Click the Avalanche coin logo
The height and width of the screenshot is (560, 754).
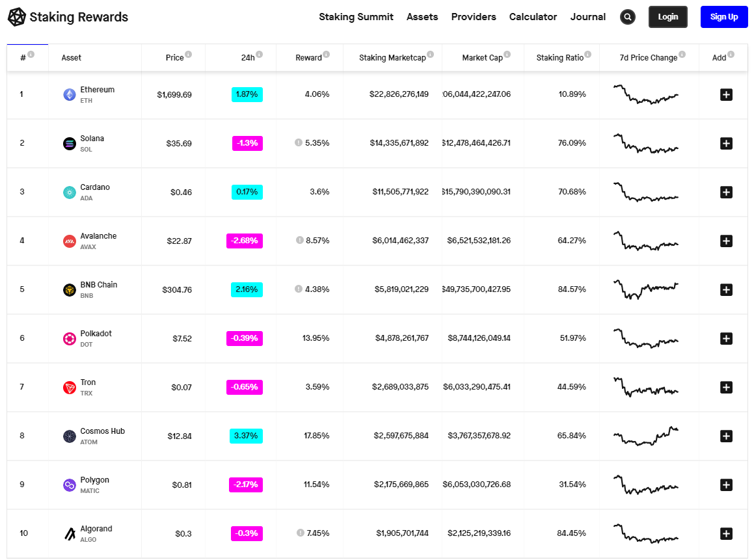point(69,241)
